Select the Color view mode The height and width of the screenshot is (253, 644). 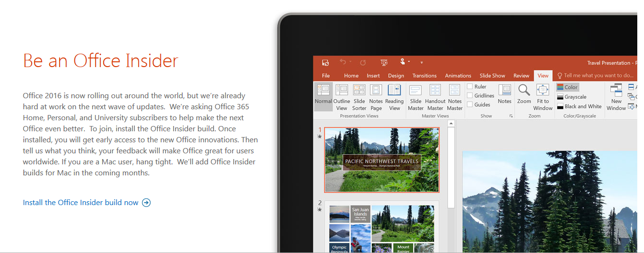coord(568,87)
